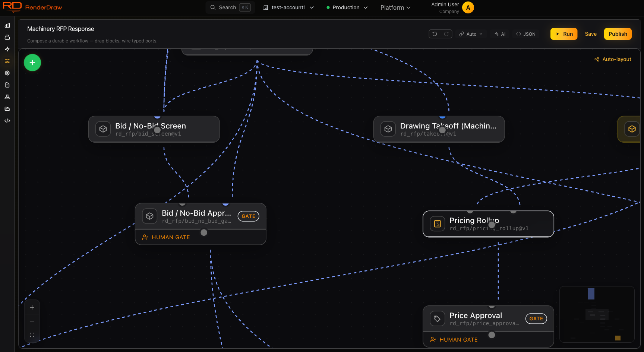Select the highlighted workflows wave icon

pyautogui.click(x=7, y=61)
